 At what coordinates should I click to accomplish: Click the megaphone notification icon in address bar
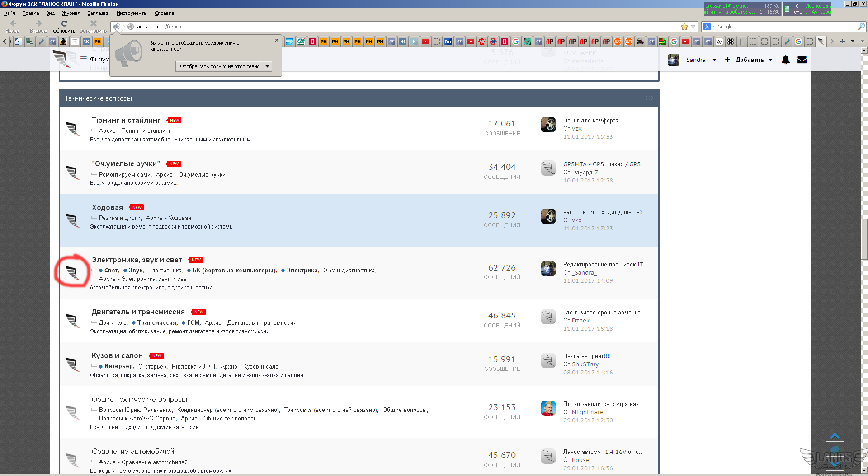point(117,27)
